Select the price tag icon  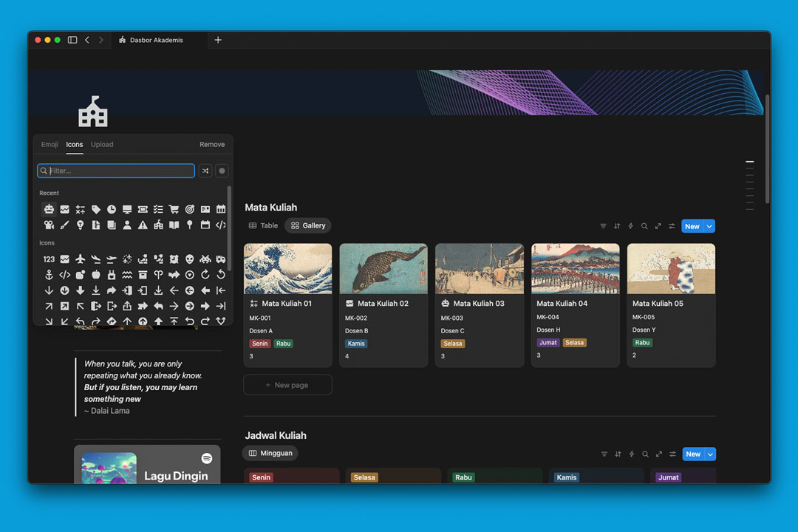point(95,209)
